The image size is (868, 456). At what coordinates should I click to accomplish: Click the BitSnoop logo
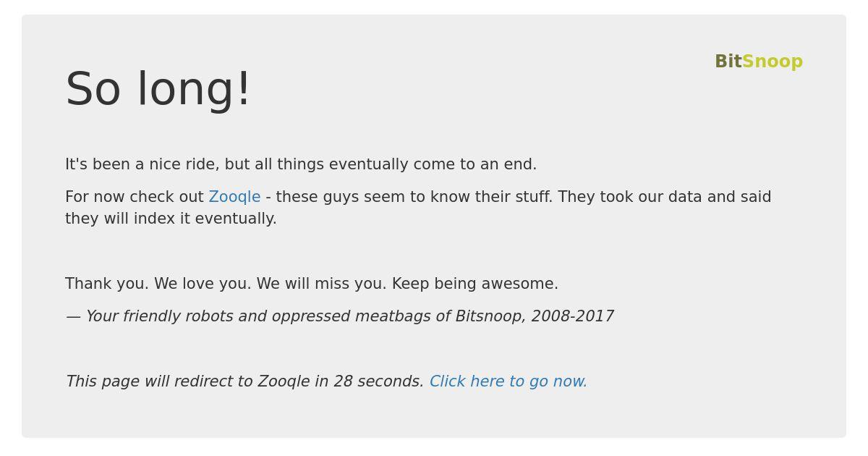[759, 62]
